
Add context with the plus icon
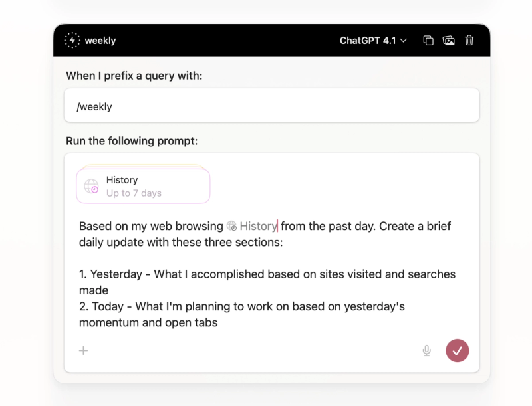tap(84, 350)
